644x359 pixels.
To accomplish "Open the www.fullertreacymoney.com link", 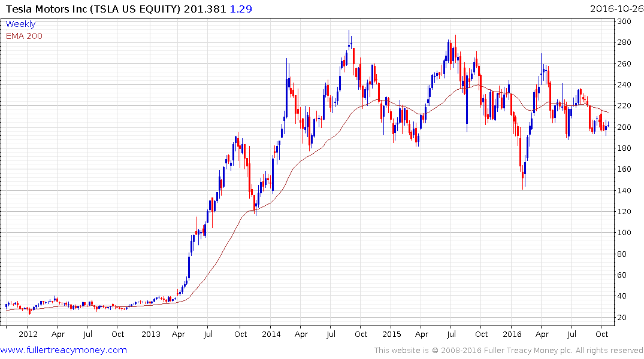I will [x=64, y=351].
